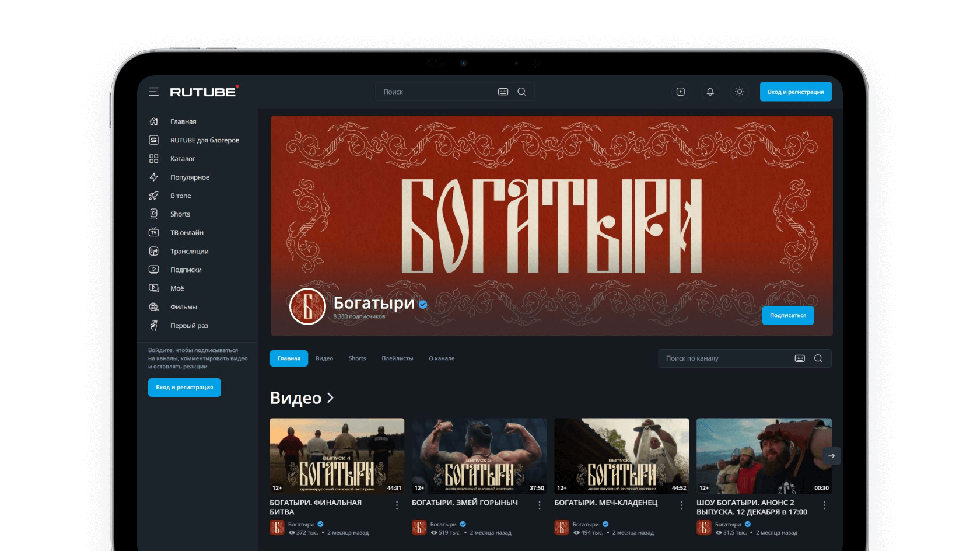Toggle the light/dark theme sun icon
Screen dimensions: 980x551
pos(739,92)
